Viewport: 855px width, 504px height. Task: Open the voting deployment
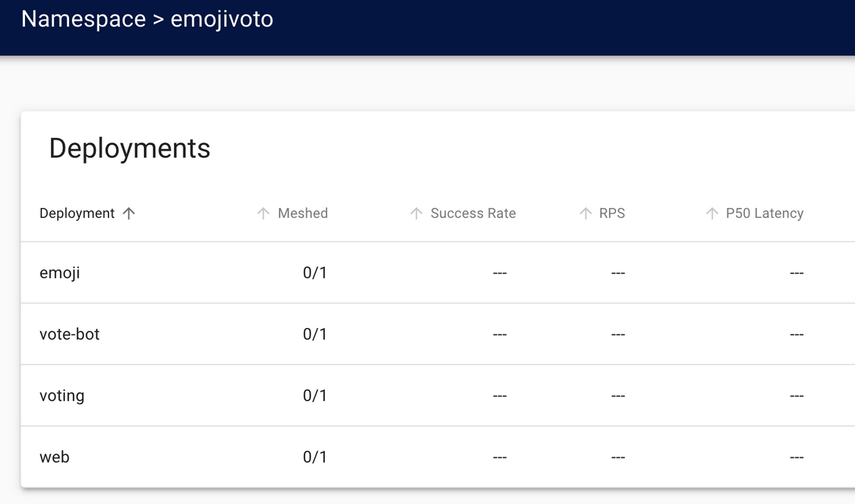[62, 396]
